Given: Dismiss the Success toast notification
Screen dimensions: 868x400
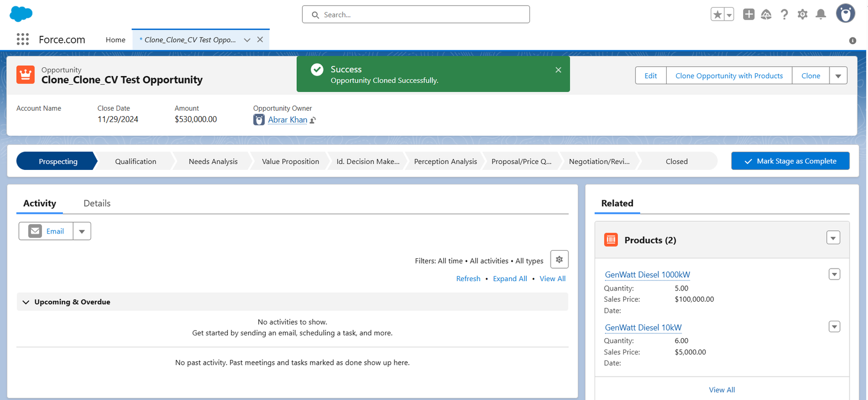Looking at the screenshot, I should pos(558,70).
